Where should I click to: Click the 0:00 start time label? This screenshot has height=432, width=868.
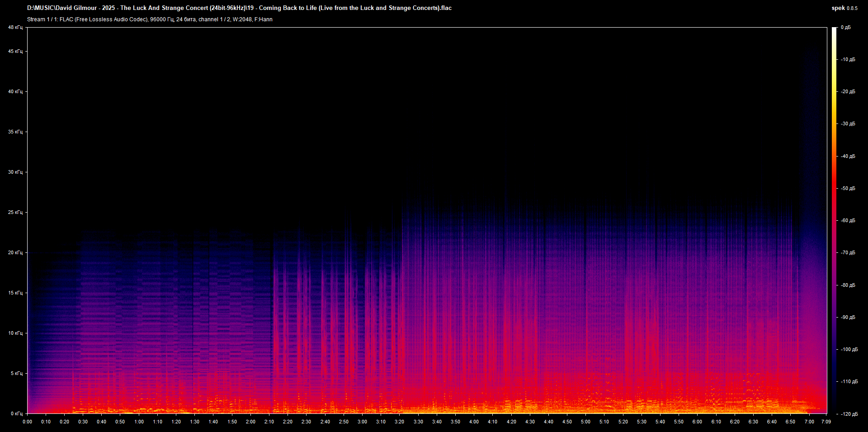pyautogui.click(x=27, y=422)
